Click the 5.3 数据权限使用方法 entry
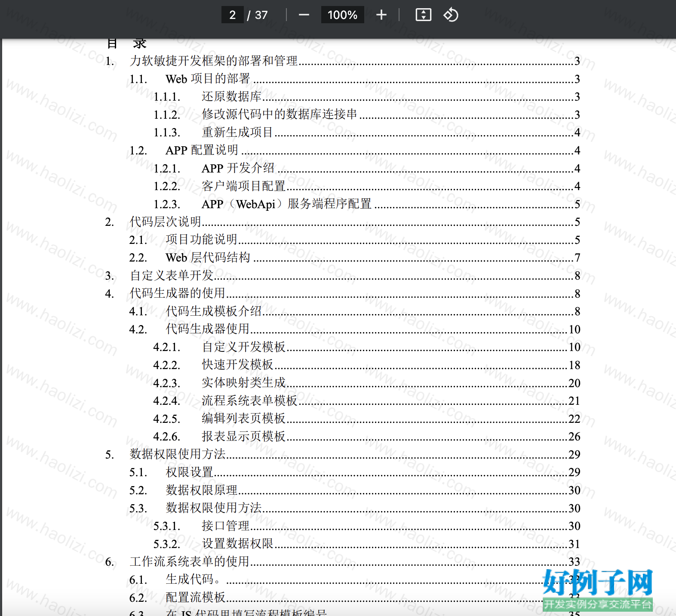676x616 pixels. (355, 508)
